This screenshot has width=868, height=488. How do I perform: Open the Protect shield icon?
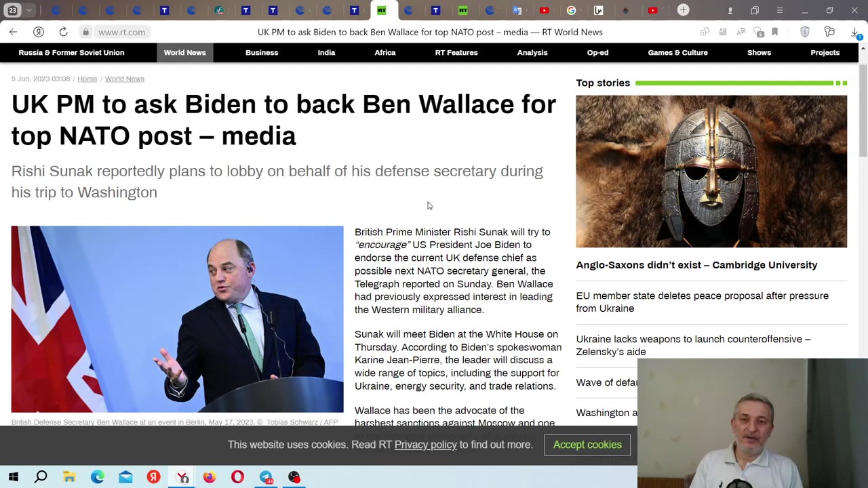point(805,32)
